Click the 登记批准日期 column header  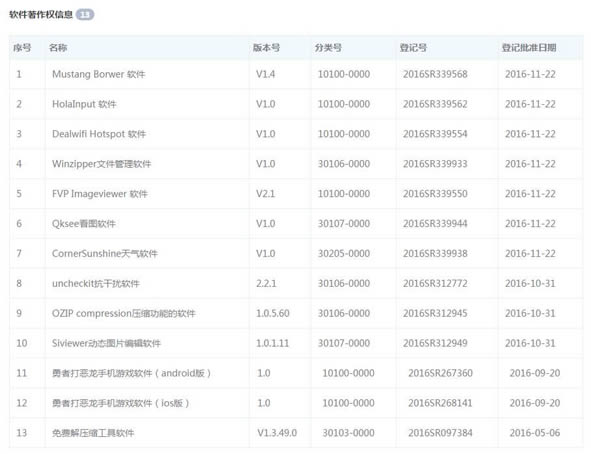[x=529, y=48]
